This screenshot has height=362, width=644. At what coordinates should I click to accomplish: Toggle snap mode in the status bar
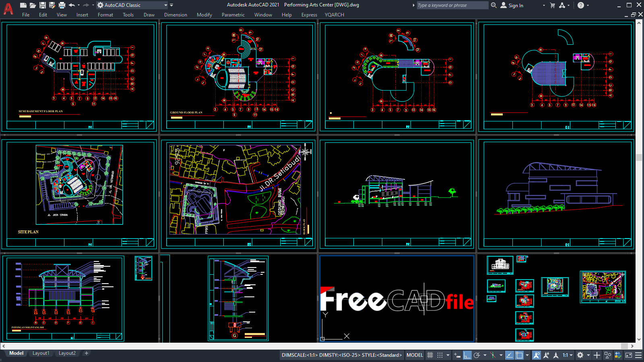click(x=440, y=355)
